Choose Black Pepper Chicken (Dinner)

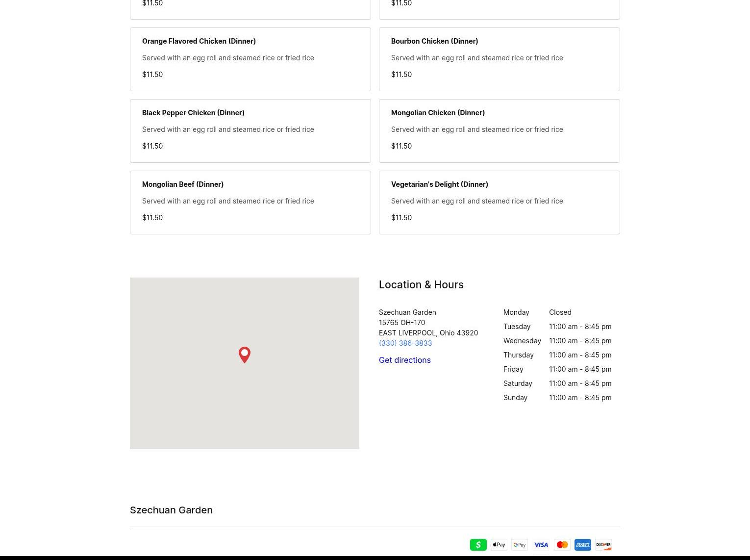click(250, 131)
